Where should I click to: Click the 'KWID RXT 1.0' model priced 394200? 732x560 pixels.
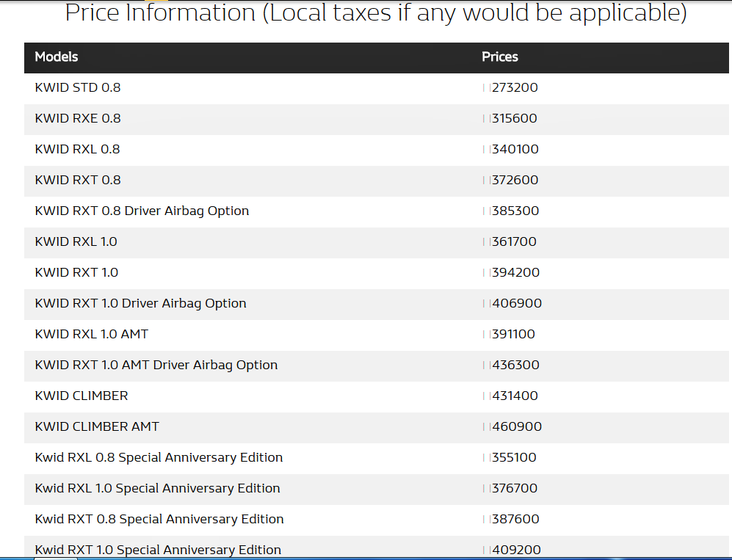tap(76, 272)
